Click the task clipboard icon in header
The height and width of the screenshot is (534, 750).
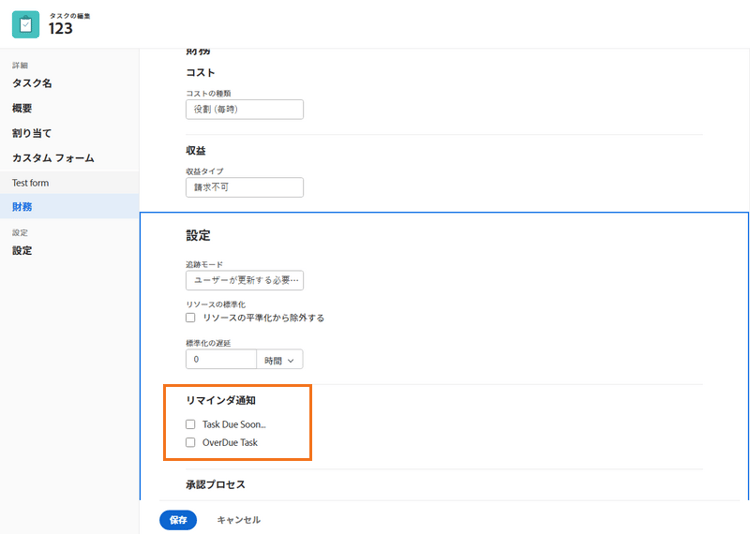(x=26, y=24)
